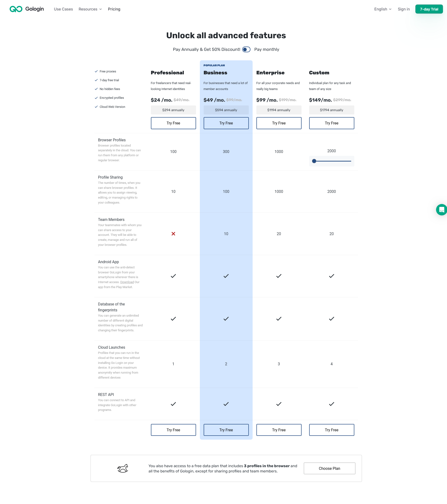Image resolution: width=447 pixels, height=504 pixels.
Task: Click fingerprints database checkmark for Business
Action: coord(226,319)
